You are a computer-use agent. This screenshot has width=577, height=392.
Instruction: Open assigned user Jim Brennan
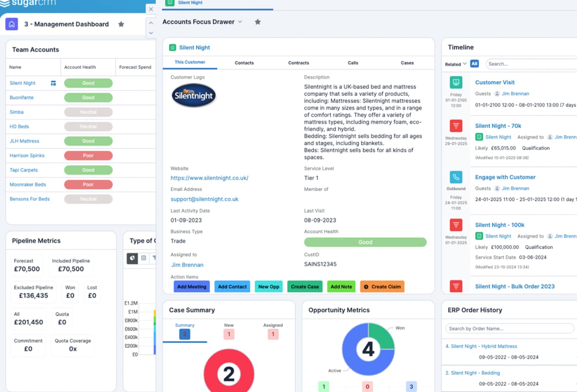pyautogui.click(x=187, y=265)
